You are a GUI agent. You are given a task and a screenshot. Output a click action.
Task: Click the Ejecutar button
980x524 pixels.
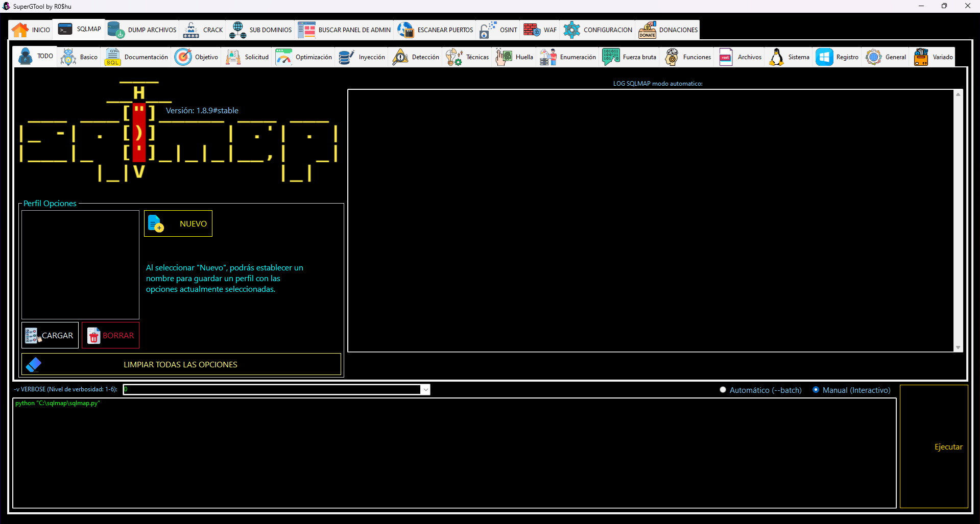tap(934, 446)
